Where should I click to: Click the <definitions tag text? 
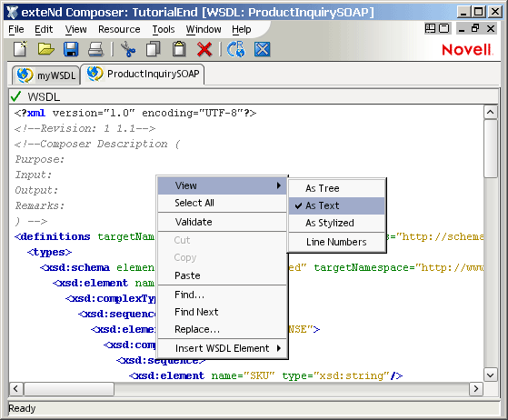coord(53,236)
